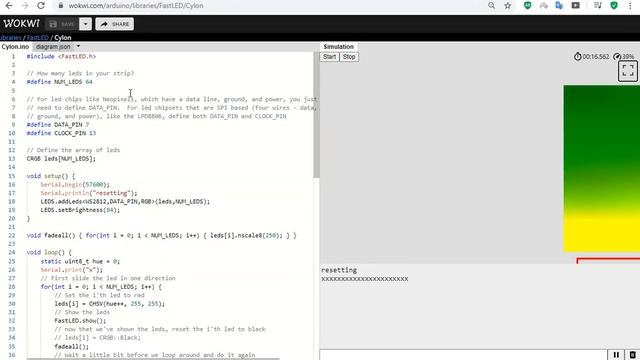Click the padlock site info icon
This screenshot has height=360, width=640.
[61, 6]
